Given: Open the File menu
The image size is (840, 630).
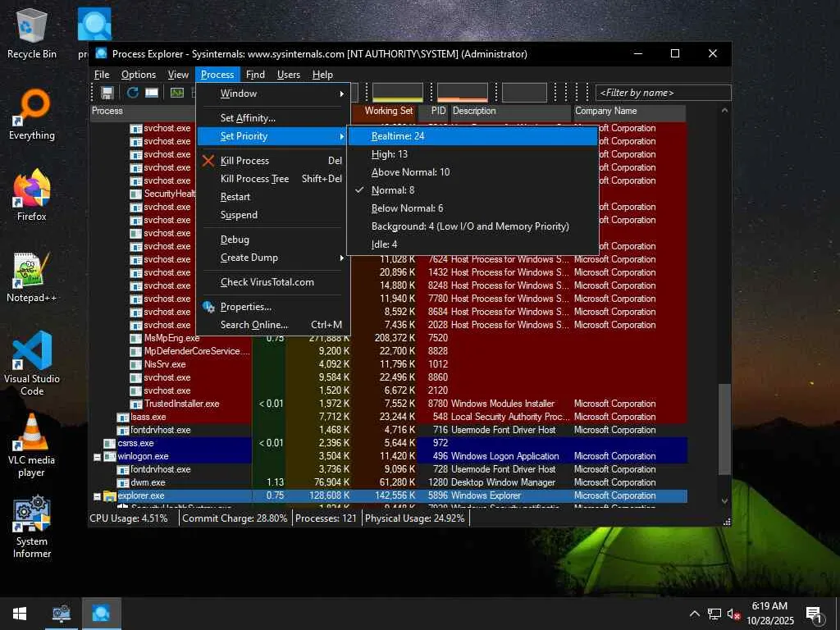Looking at the screenshot, I should click(x=102, y=75).
